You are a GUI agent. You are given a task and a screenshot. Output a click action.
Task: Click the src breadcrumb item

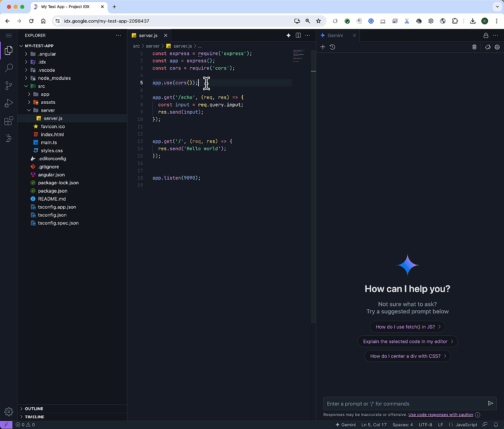point(137,46)
